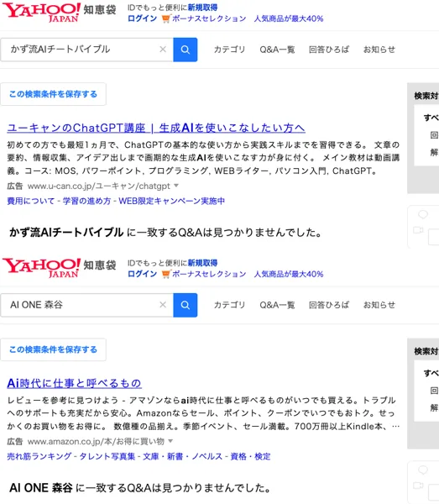Click lower この検索条件を保存する button
The width and height of the screenshot is (439, 504).
(x=54, y=349)
